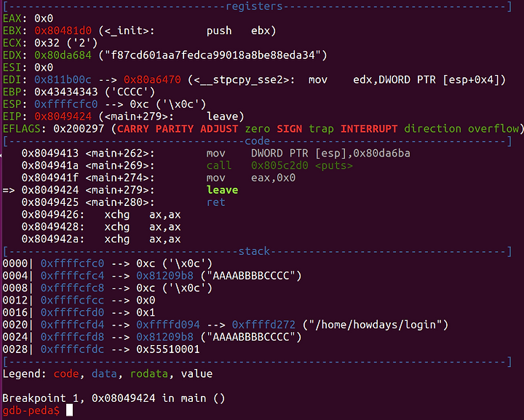Click the ADJUST flag text

[x=219, y=129]
